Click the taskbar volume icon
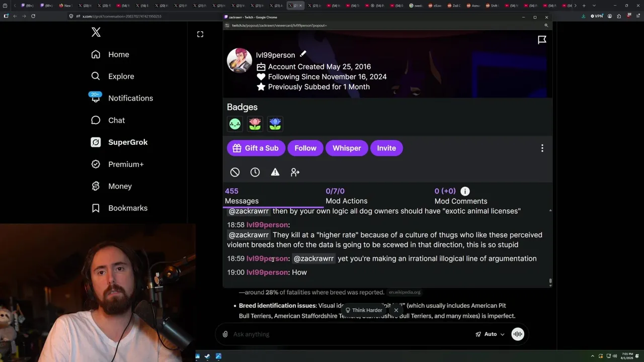This screenshot has height=362, width=644. (x=614, y=356)
